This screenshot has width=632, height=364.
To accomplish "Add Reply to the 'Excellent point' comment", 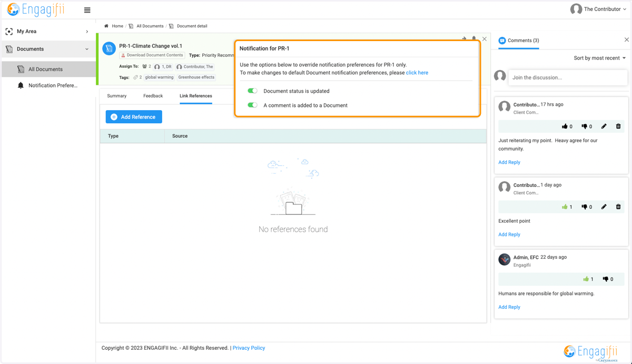I will (509, 234).
